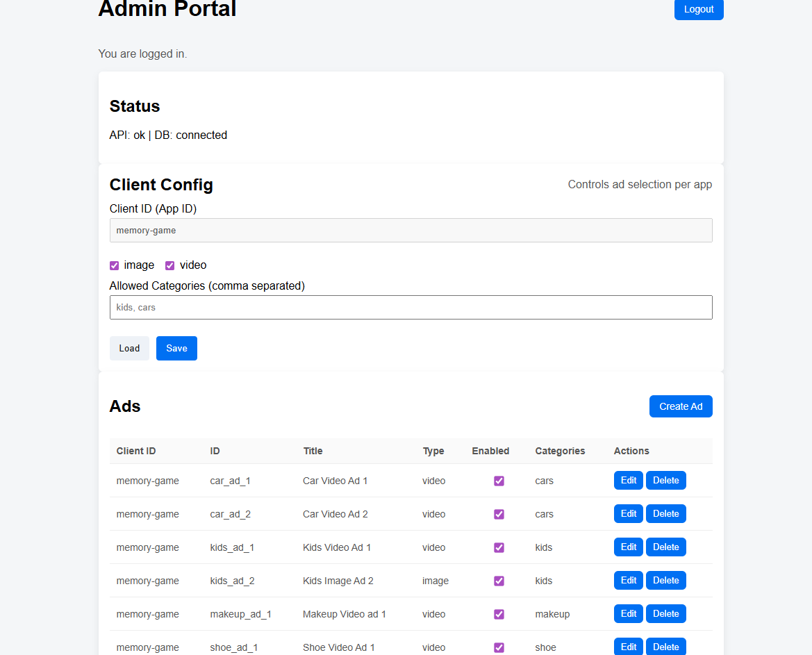812x655 pixels.
Task: Edit the Car Video Ad 1 entry
Action: click(628, 480)
